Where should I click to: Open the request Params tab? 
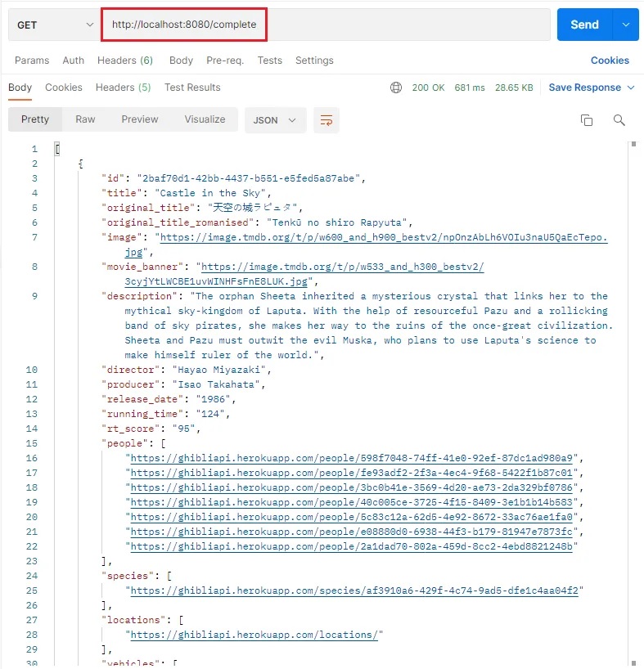(x=32, y=61)
